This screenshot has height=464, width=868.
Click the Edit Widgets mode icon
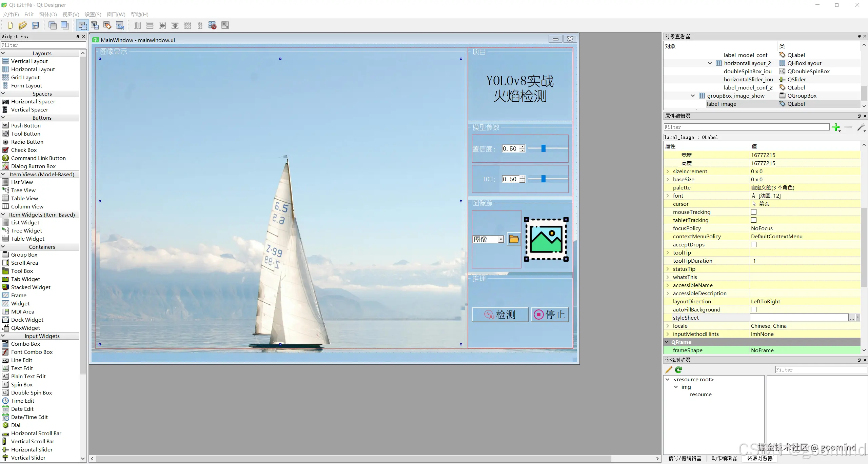[82, 25]
